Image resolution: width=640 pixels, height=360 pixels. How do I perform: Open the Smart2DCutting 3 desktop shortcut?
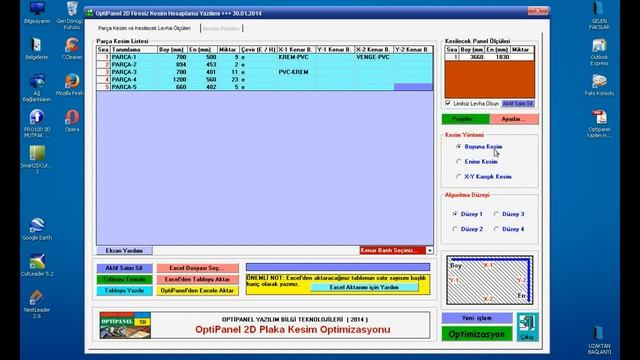click(x=37, y=159)
